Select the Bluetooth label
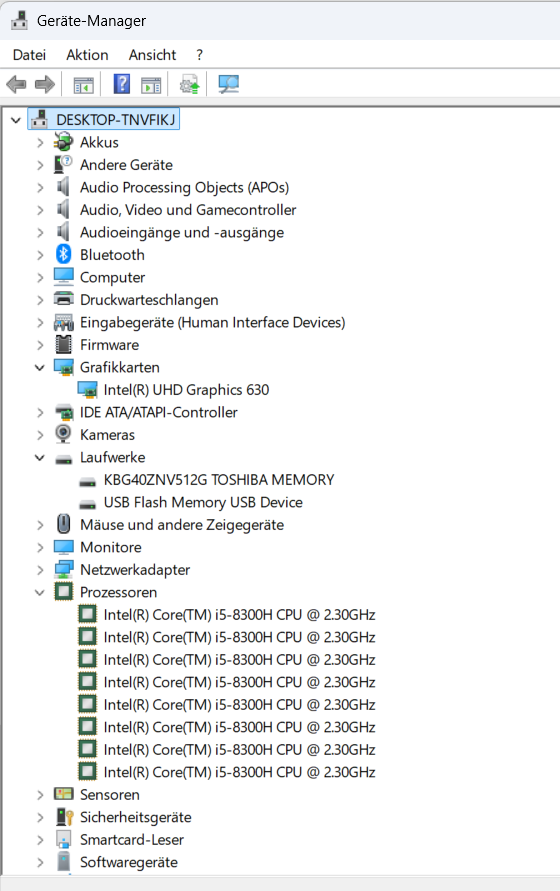Viewport: 560px width, 891px height. pyautogui.click(x=112, y=255)
